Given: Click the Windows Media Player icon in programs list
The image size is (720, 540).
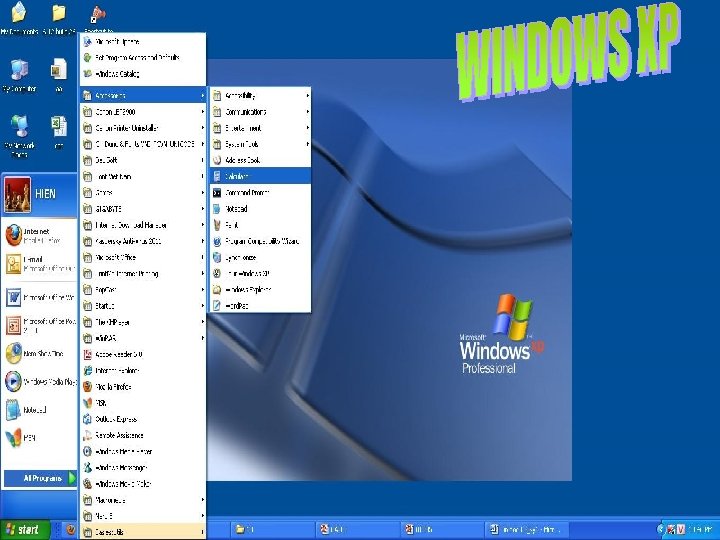Looking at the screenshot, I should [x=87, y=451].
